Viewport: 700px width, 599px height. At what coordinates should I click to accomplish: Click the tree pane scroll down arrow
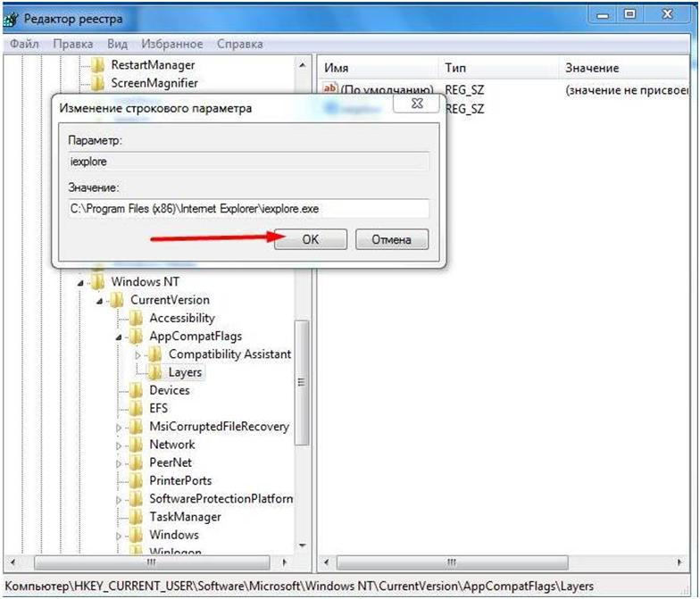tap(302, 545)
